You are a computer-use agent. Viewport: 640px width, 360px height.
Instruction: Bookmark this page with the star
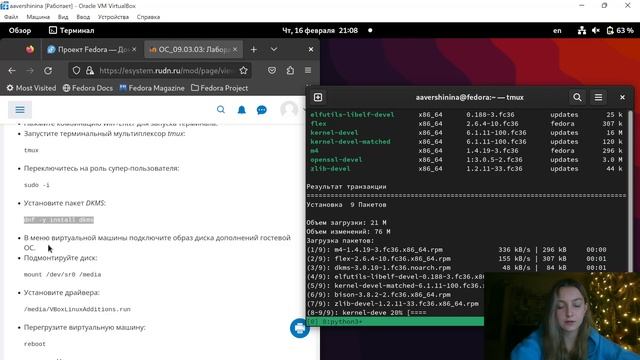tap(244, 71)
